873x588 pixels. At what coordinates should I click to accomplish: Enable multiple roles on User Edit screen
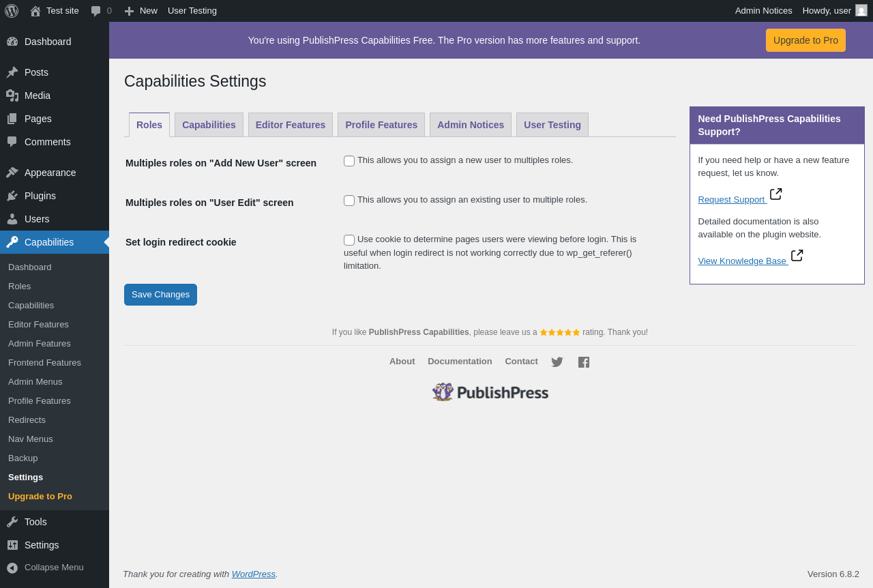349,201
